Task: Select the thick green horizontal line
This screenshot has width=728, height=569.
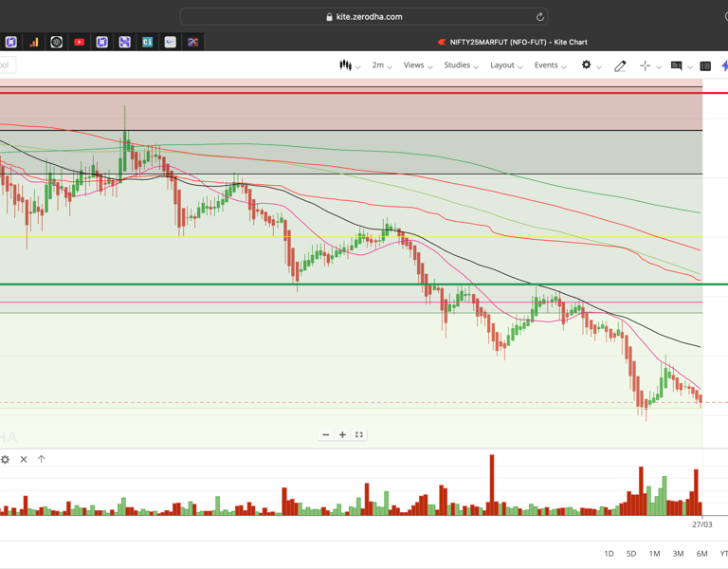Action: pos(364,284)
